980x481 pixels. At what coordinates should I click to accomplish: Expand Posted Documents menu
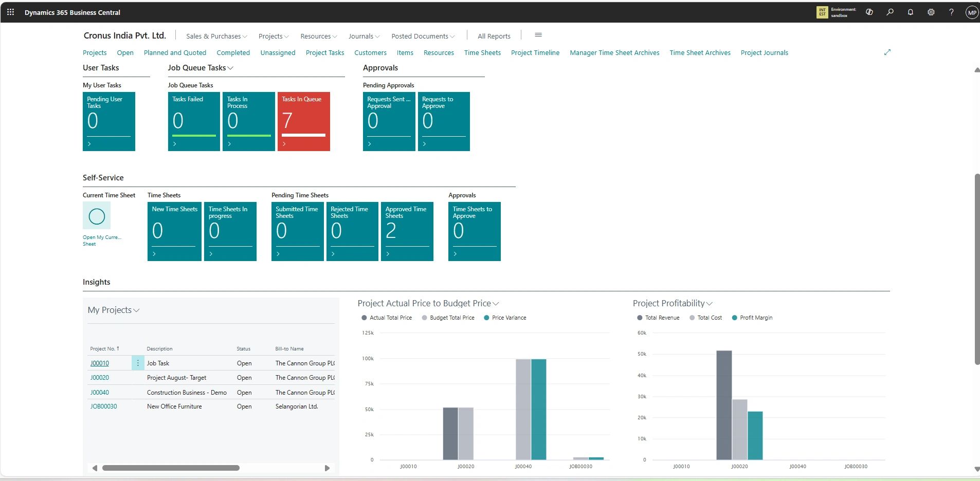coord(423,36)
